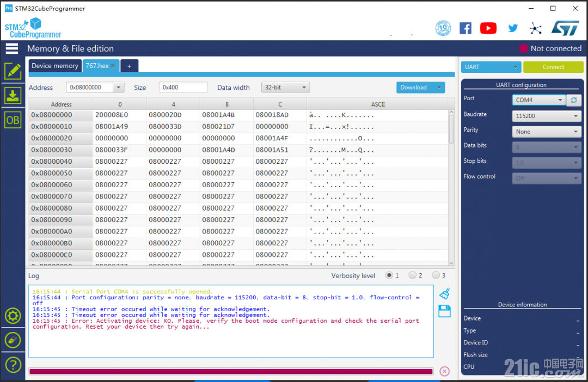Image resolution: width=588 pixels, height=382 pixels.
Task: Open Memory & File edition pencil icon
Action: [13, 71]
